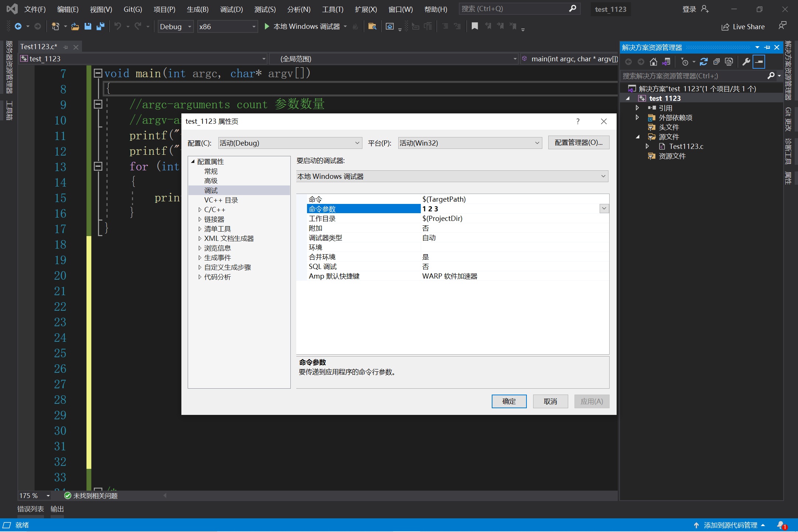The width and height of the screenshot is (798, 532).
Task: Switch to the 输出 tab
Action: (x=57, y=509)
